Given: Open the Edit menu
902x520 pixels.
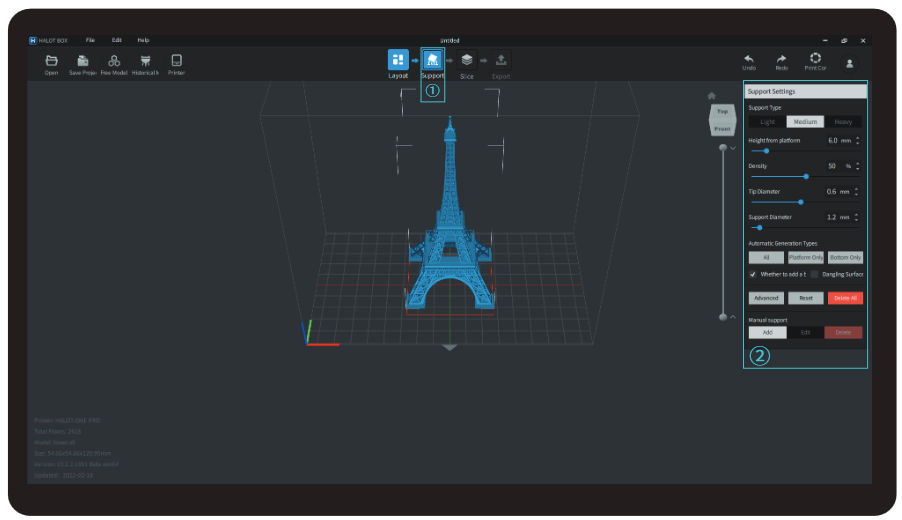Looking at the screenshot, I should tap(117, 40).
